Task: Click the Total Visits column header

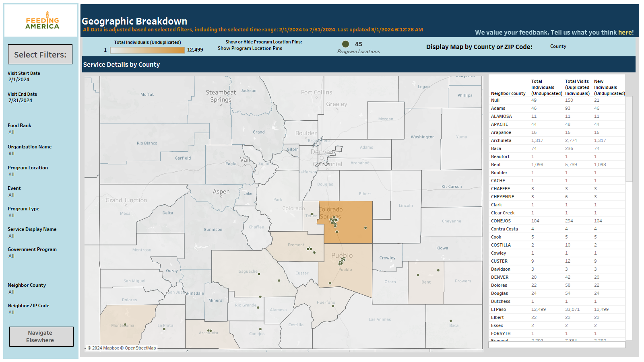Action: click(577, 87)
